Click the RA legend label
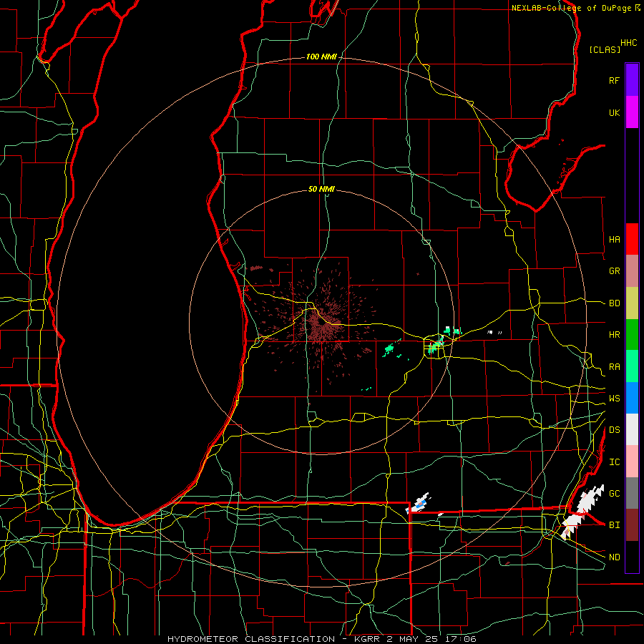644x644 pixels. [x=614, y=367]
